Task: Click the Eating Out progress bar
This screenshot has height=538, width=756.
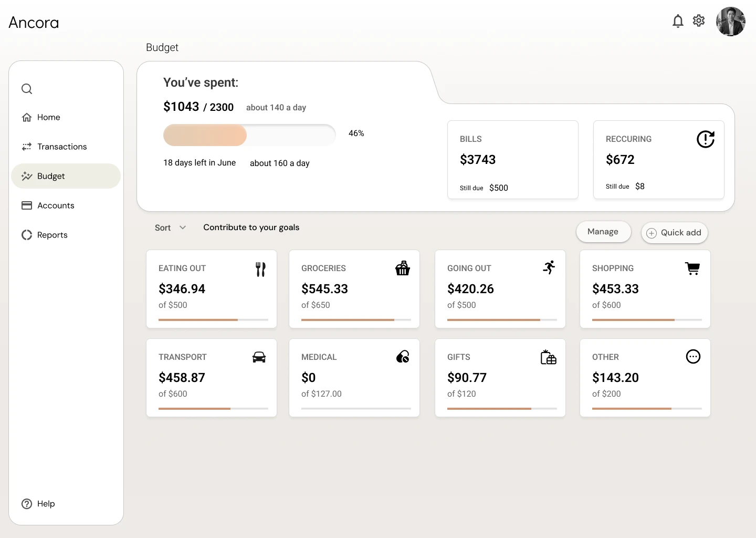Action: coord(213,319)
